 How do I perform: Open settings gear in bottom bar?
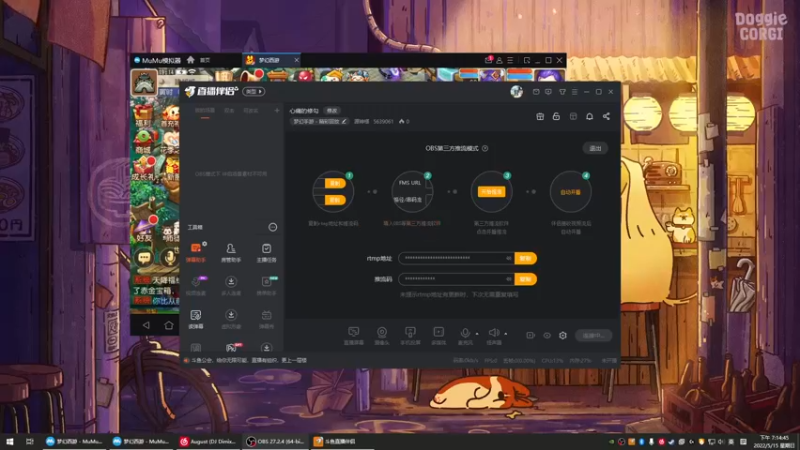click(563, 335)
